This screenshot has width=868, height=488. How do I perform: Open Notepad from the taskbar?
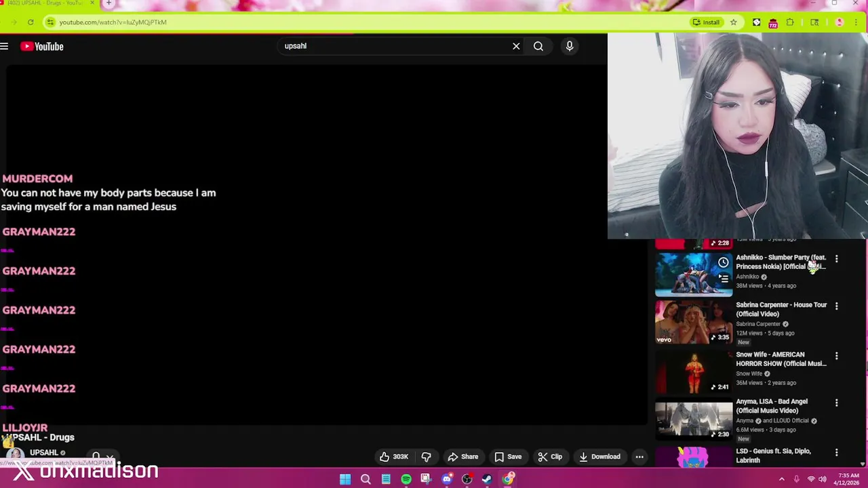(x=386, y=479)
